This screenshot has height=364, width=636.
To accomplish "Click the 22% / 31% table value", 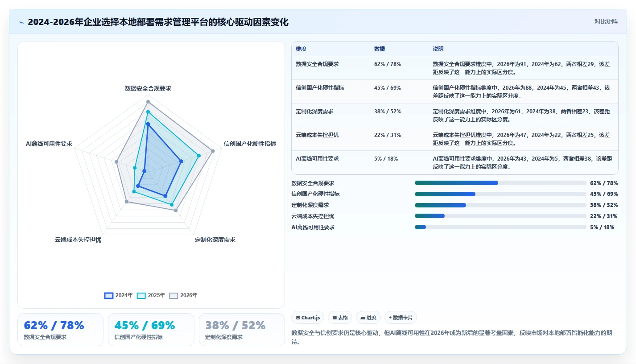I will [x=388, y=135].
